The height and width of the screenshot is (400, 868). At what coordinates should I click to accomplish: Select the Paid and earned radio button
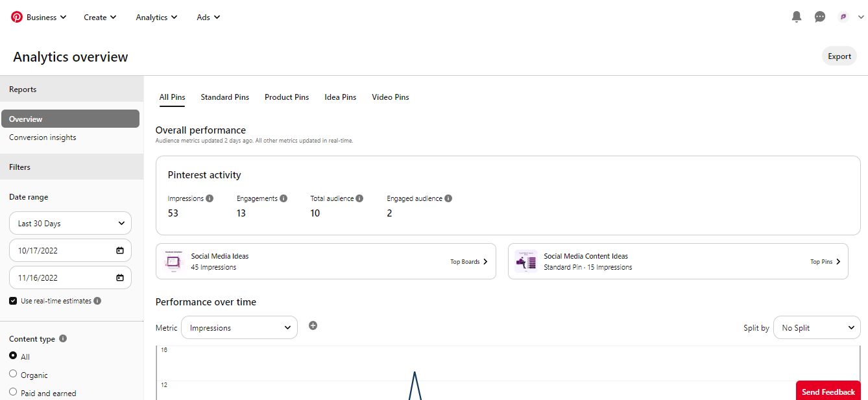pyautogui.click(x=13, y=392)
